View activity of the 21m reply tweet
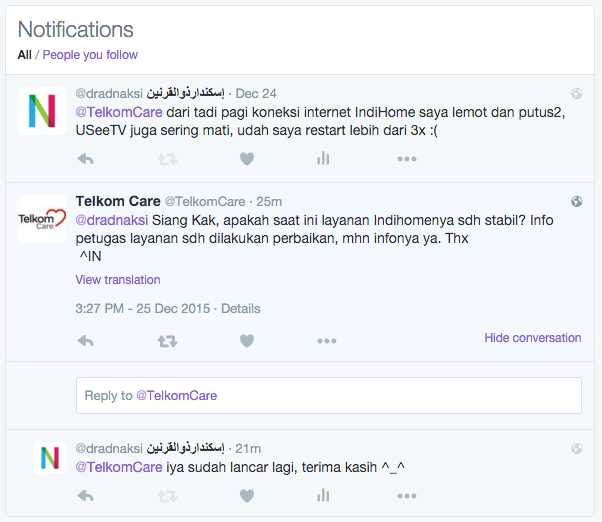Image resolution: width=602 pixels, height=522 pixels. [x=323, y=495]
